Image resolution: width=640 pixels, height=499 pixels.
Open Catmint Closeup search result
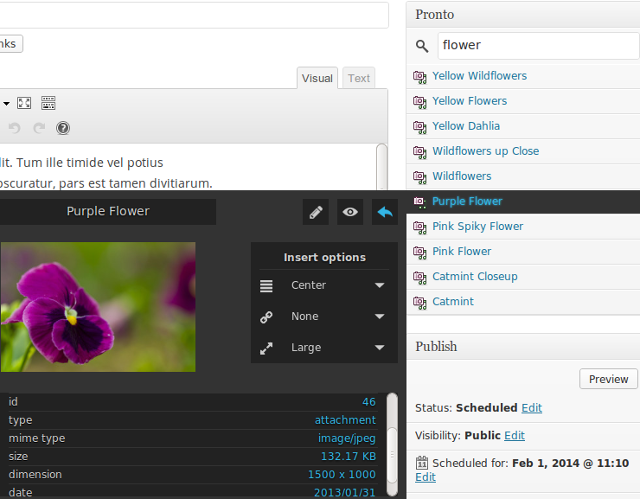tap(475, 277)
